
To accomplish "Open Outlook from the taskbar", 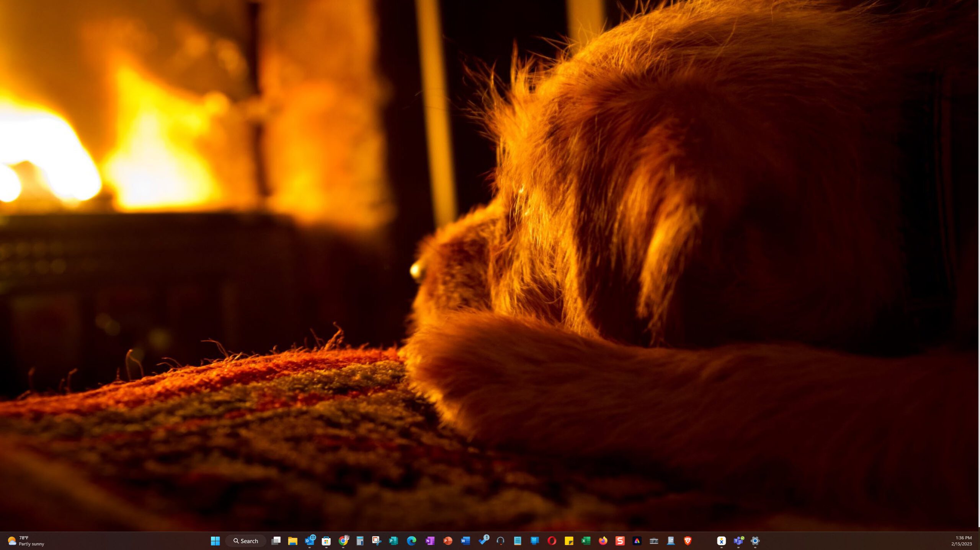I will pos(309,540).
